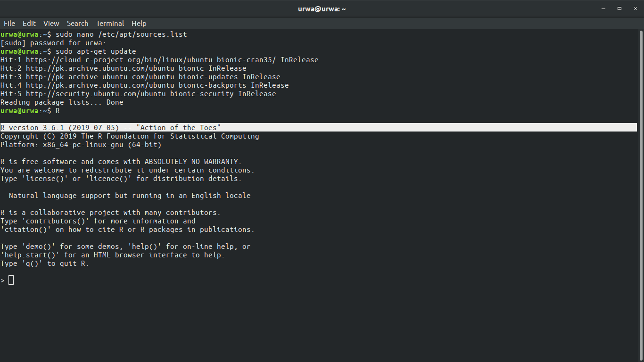
Task: Close the terminal window
Action: (635, 8)
